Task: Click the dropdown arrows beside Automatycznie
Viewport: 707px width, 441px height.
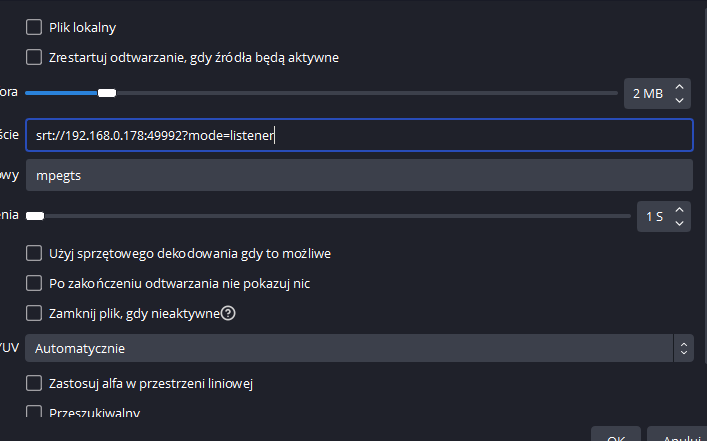Action: pyautogui.click(x=684, y=348)
